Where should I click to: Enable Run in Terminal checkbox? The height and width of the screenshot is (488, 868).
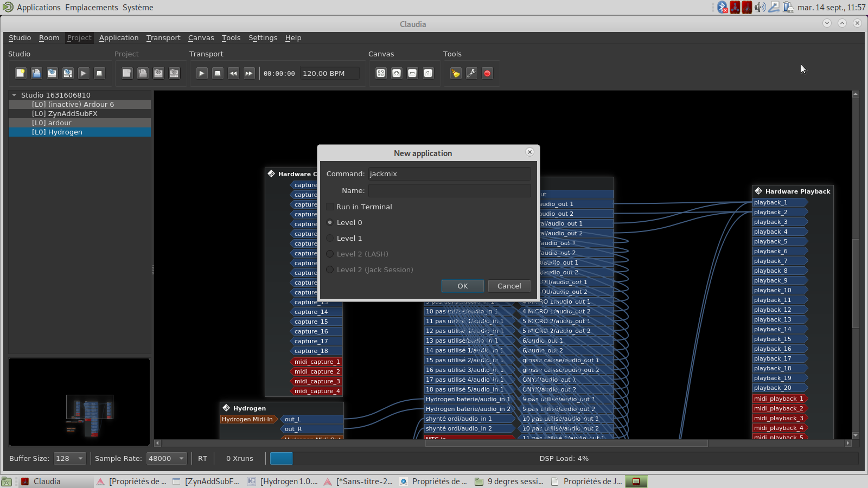(x=330, y=207)
